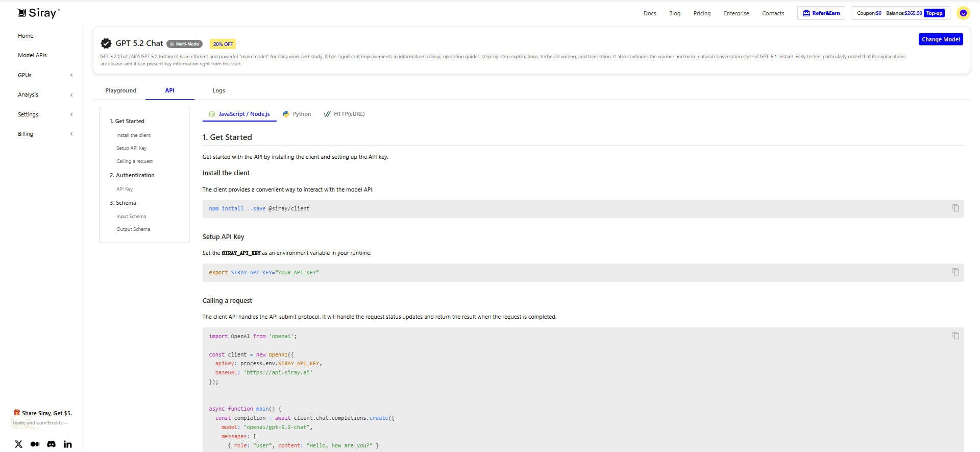Copy the npm install command

(955, 208)
